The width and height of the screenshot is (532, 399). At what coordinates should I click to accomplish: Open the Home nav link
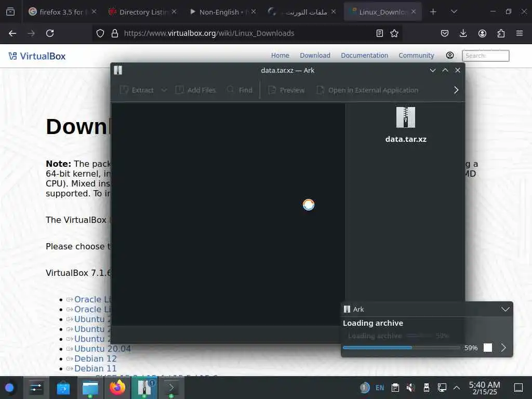tap(280, 55)
